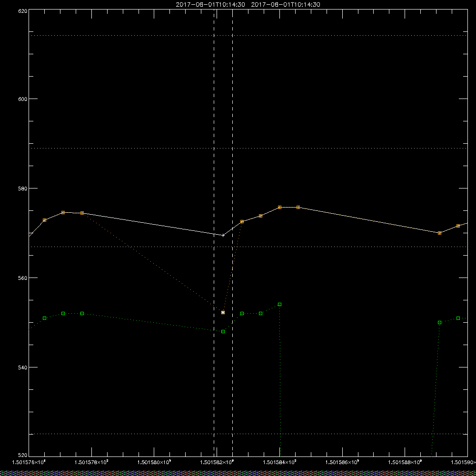Select the rightmost orange square marker
The width and height of the screenshot is (476, 476).
pyautogui.click(x=458, y=226)
